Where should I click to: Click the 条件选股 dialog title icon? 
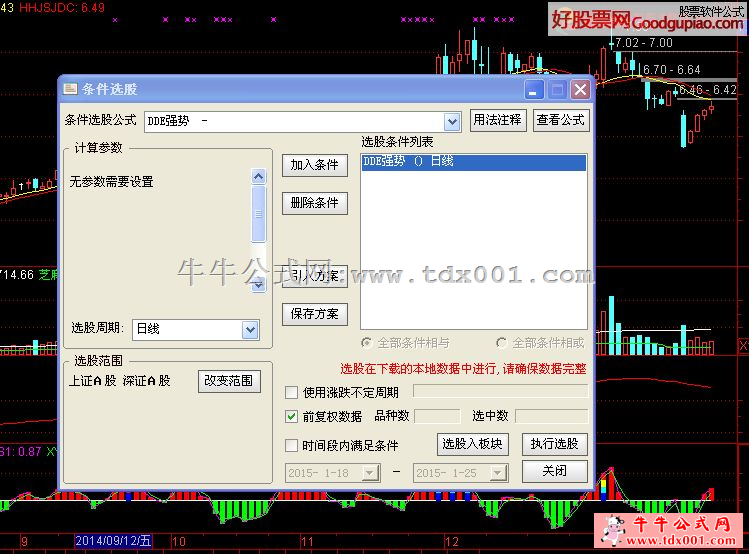coord(70,89)
